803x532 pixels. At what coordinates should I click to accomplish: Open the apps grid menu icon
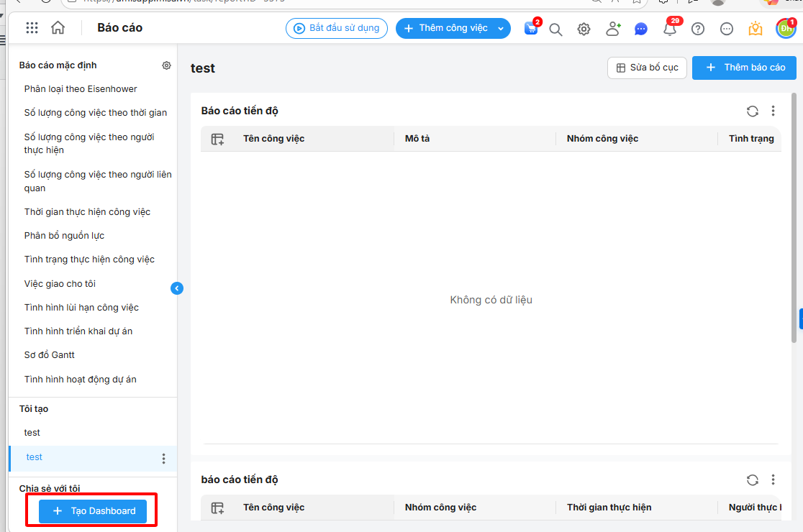click(x=32, y=27)
